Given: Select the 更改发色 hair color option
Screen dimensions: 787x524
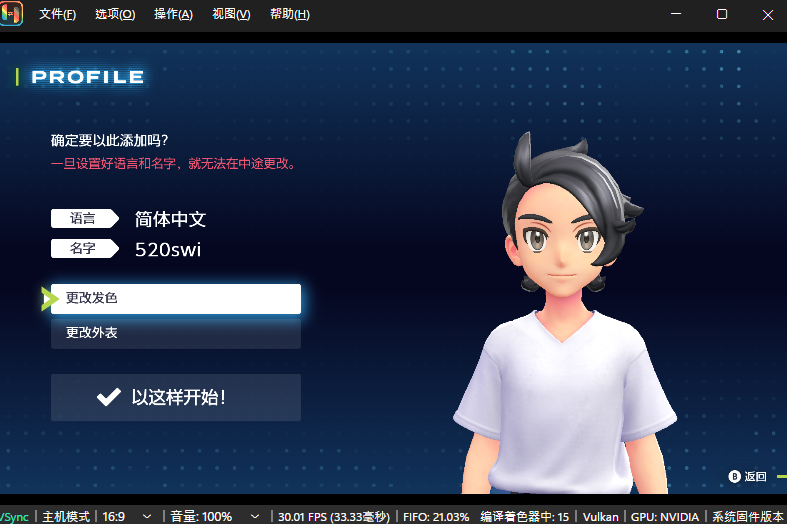Looking at the screenshot, I should (x=176, y=298).
